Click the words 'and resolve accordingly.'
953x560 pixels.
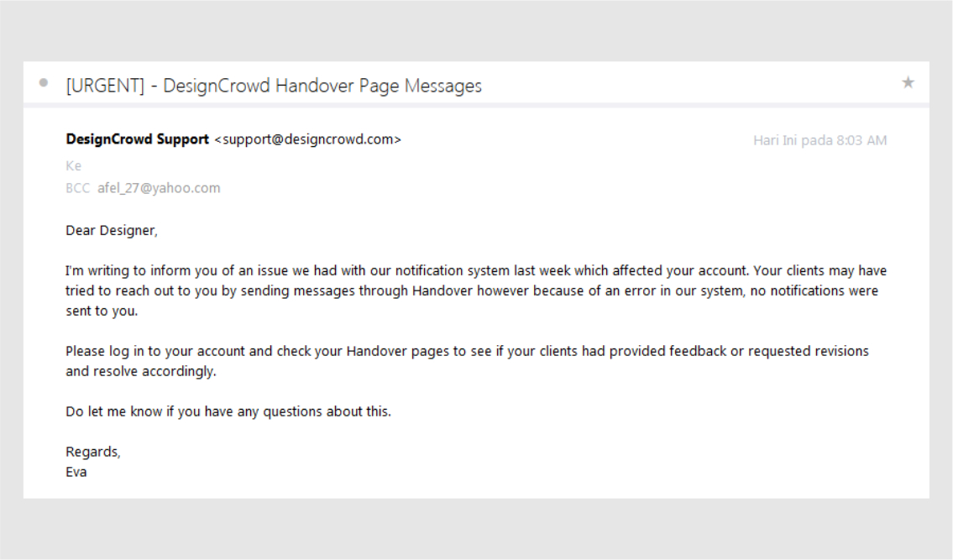[x=141, y=371]
